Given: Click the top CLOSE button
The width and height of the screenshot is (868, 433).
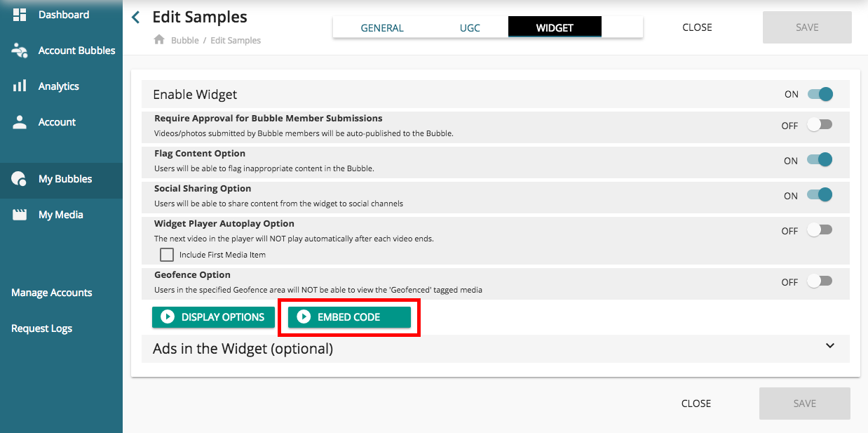Looking at the screenshot, I should click(x=697, y=27).
